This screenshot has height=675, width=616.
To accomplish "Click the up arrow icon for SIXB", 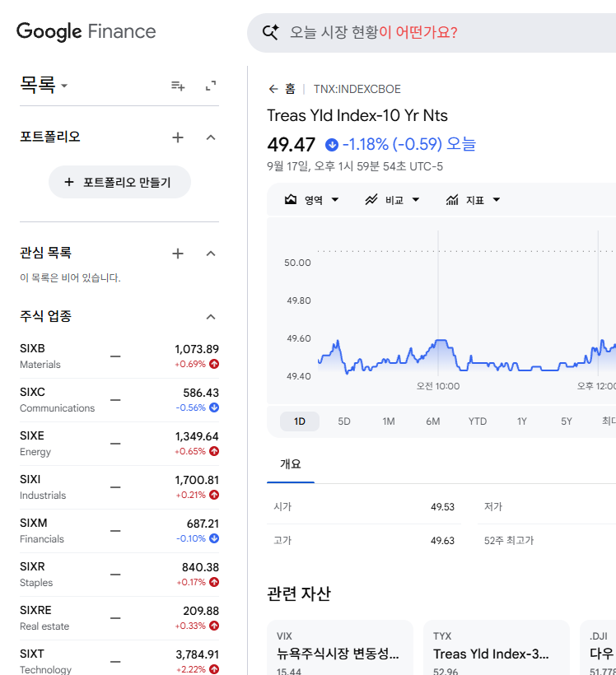I will pyautogui.click(x=214, y=364).
